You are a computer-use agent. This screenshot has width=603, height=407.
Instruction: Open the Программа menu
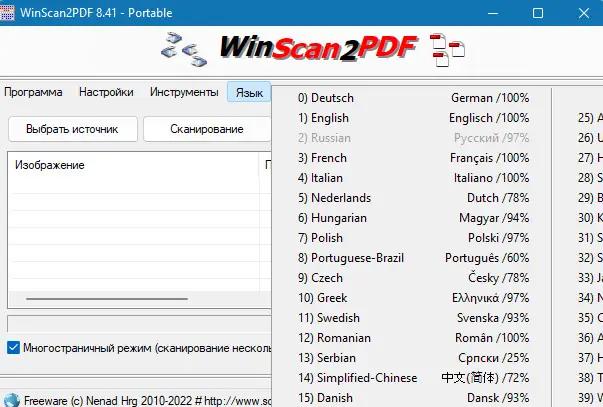[33, 92]
